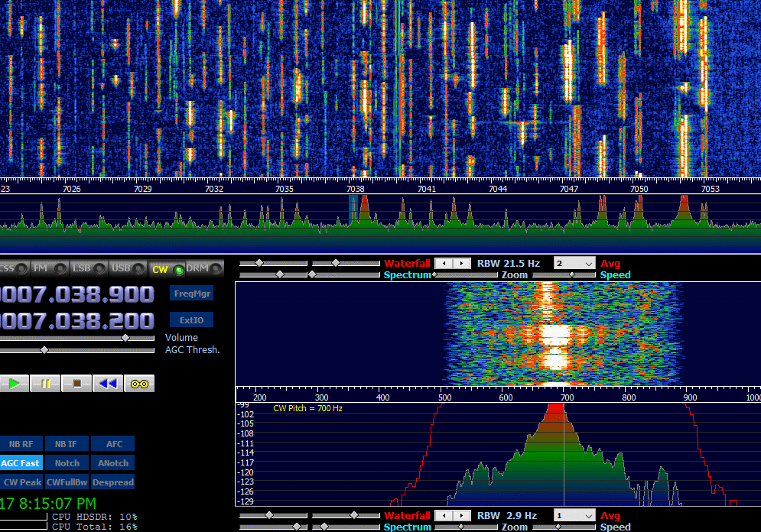Enable the Notch filter

click(67, 462)
